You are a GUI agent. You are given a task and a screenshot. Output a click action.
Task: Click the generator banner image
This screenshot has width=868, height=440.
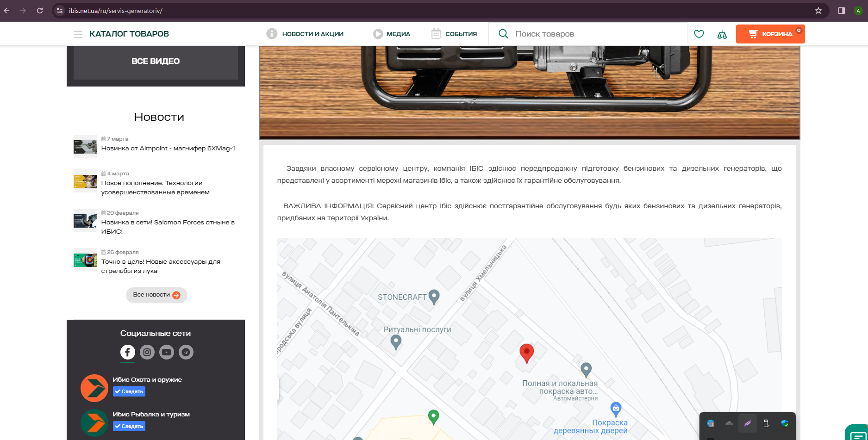(529, 92)
